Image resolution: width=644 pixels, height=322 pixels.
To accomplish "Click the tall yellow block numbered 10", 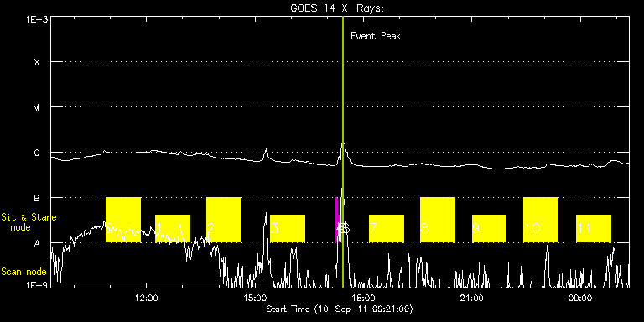I will 541,220.
